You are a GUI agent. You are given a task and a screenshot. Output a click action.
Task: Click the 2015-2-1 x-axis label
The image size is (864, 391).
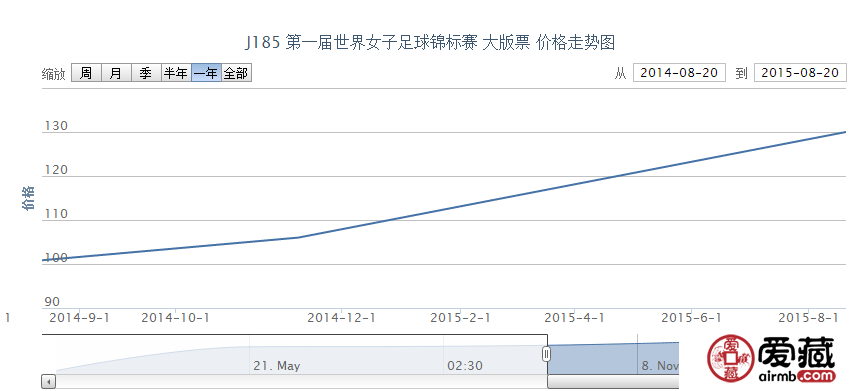460,318
